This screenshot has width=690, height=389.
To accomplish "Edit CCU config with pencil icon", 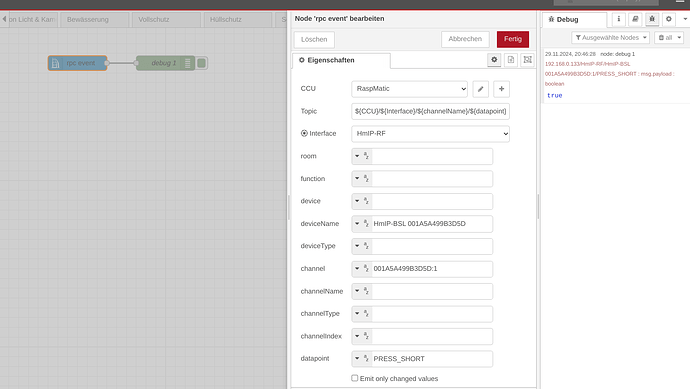I will [481, 89].
